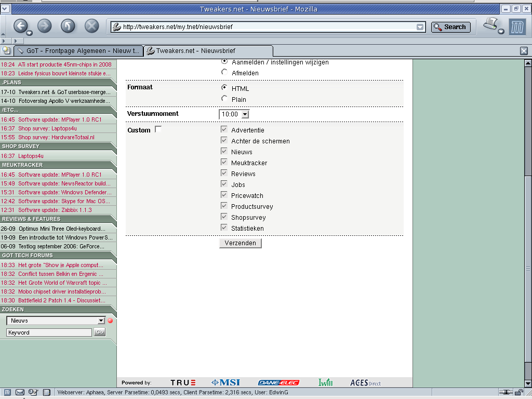Image resolution: width=532 pixels, height=399 pixels.
Task: Toggle the Advertentie checkbox
Action: [224, 129]
